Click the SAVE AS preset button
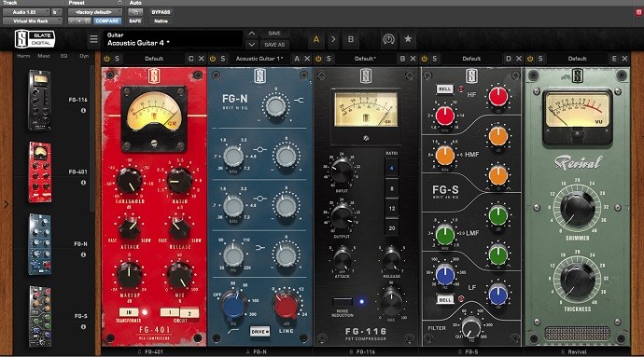Image resolution: width=644 pixels, height=357 pixels. coord(274,45)
